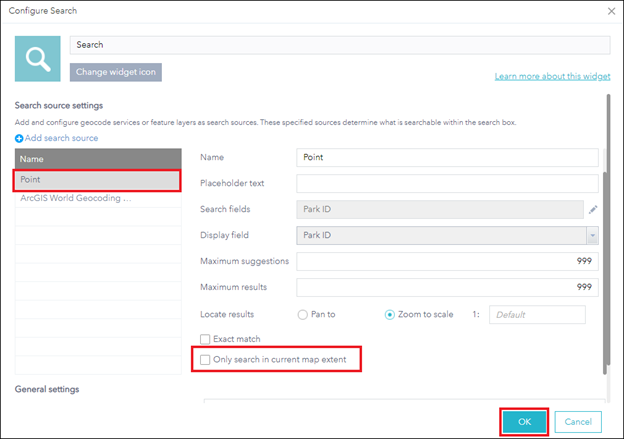Click the widget title Search text field
This screenshot has height=439, width=624.
tap(339, 45)
